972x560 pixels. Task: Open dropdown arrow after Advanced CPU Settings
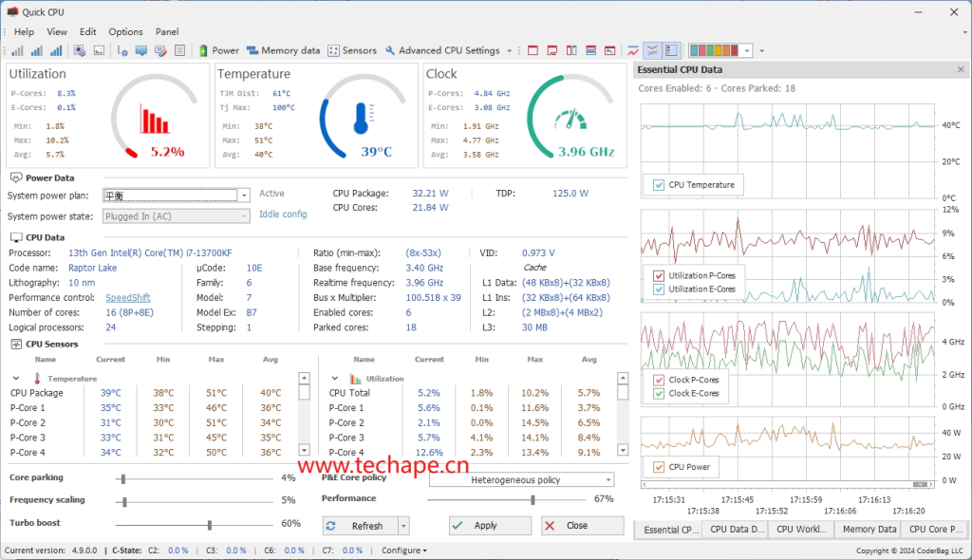[510, 51]
